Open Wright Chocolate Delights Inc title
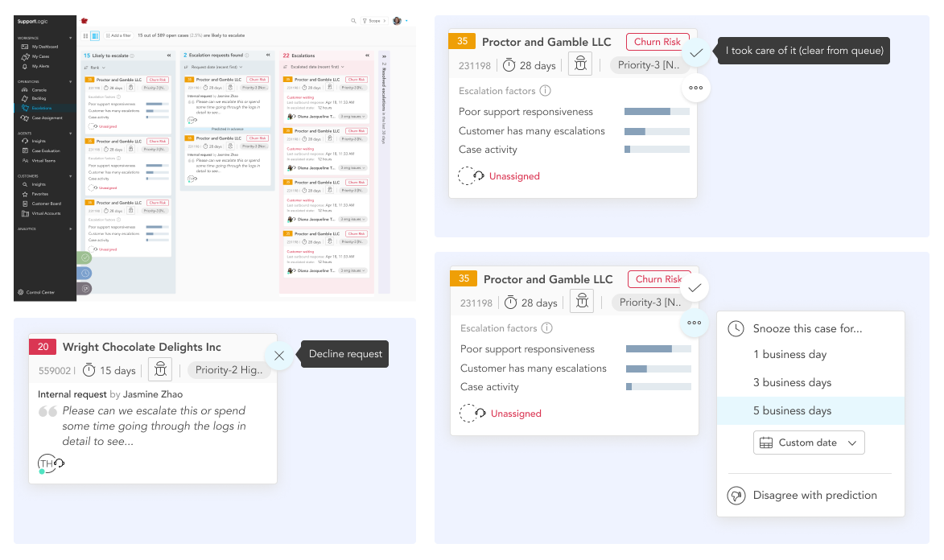This screenshot has width=944, height=560. click(142, 348)
